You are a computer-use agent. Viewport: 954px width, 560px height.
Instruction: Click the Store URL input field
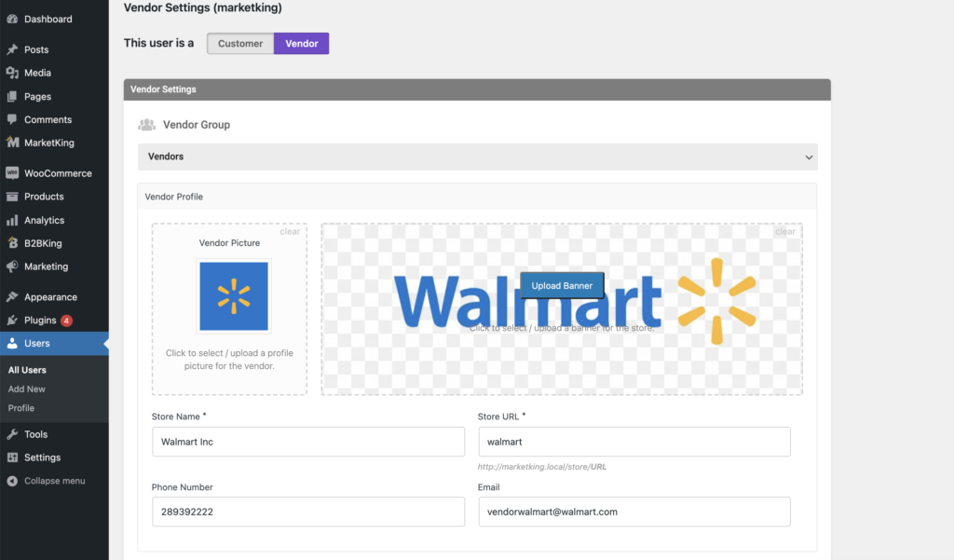634,442
